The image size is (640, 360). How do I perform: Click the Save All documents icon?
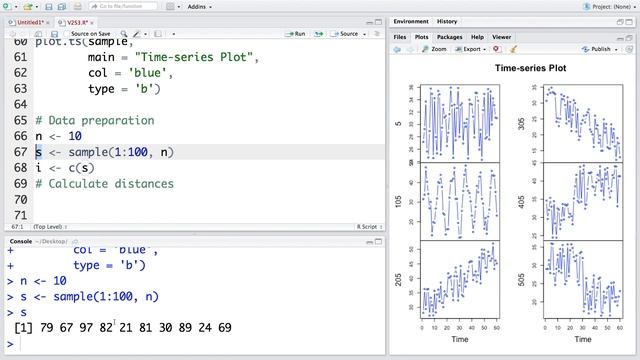tap(62, 7)
